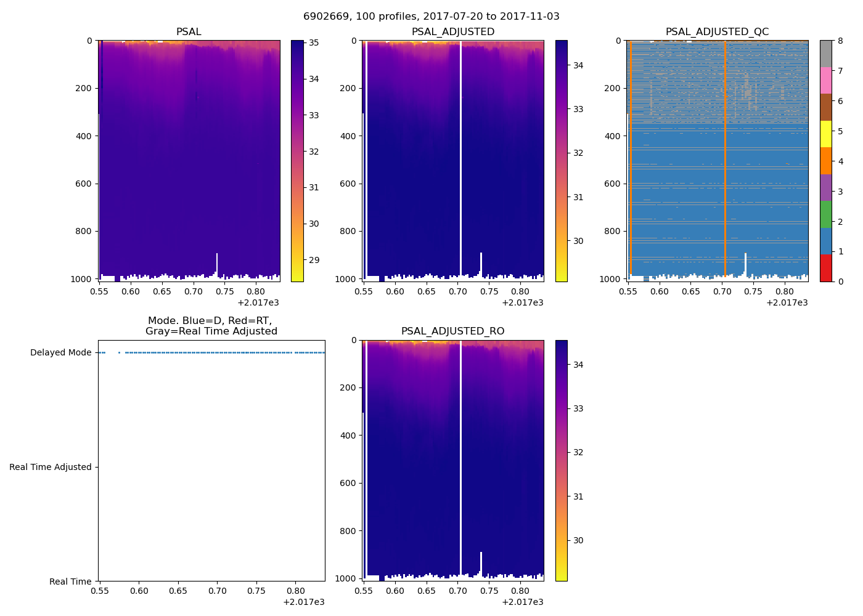This screenshot has height=616, width=863.
Task: Select the yellow swatch in QC colorbar
Action: (x=826, y=134)
